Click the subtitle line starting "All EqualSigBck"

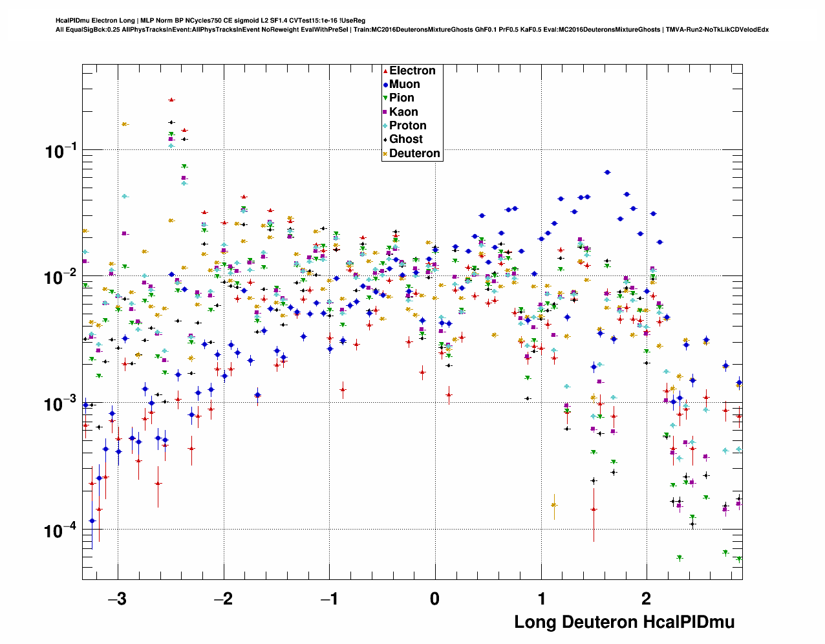tap(412, 30)
